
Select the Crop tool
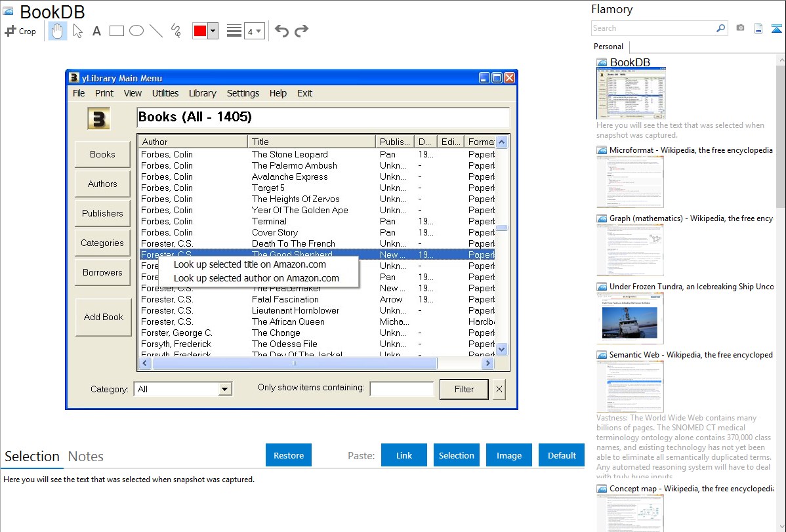[20, 31]
